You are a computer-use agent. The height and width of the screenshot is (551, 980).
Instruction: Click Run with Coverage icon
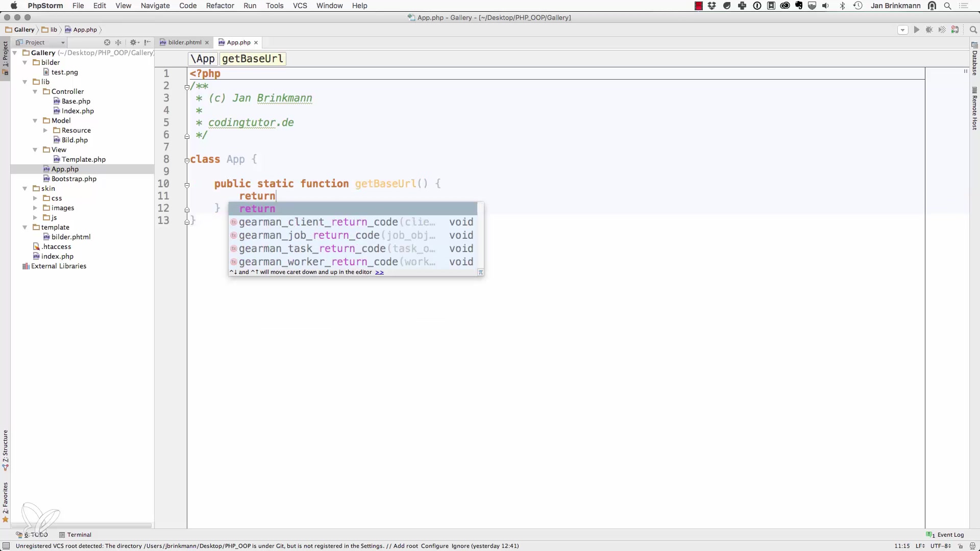click(942, 30)
